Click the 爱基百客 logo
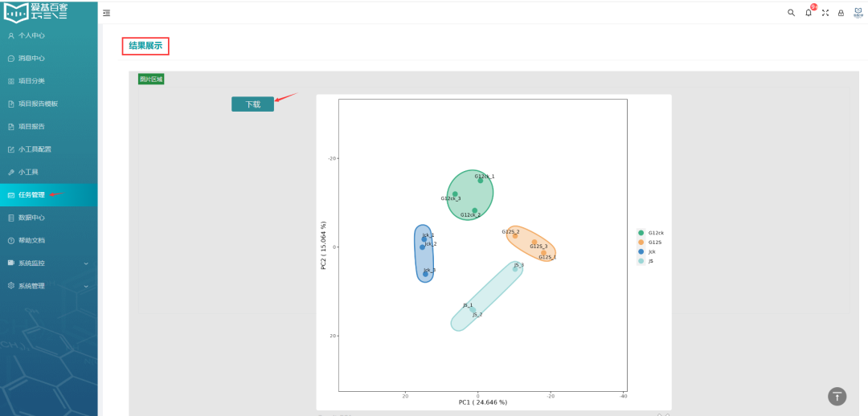Viewport: 868px width, 416px height. click(36, 11)
